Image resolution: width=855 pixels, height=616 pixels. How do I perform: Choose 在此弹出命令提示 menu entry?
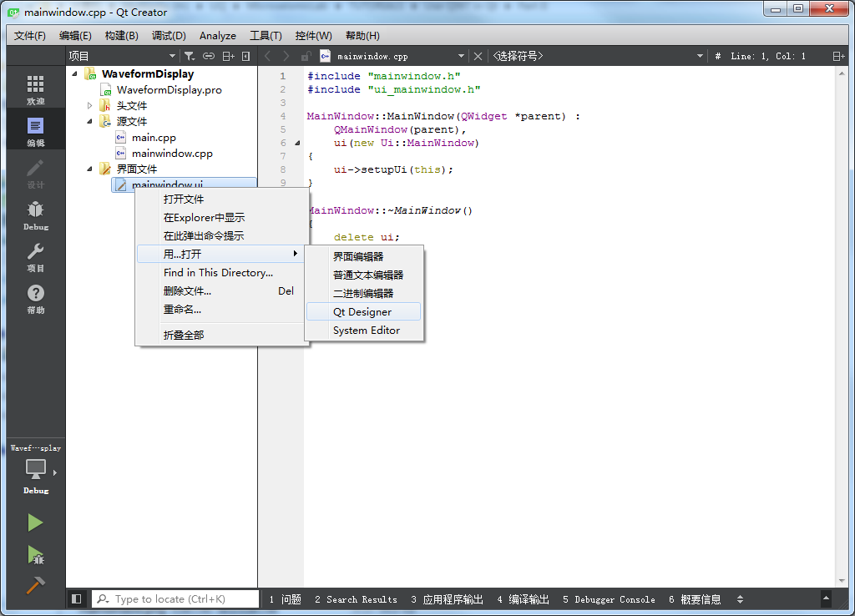click(221, 236)
